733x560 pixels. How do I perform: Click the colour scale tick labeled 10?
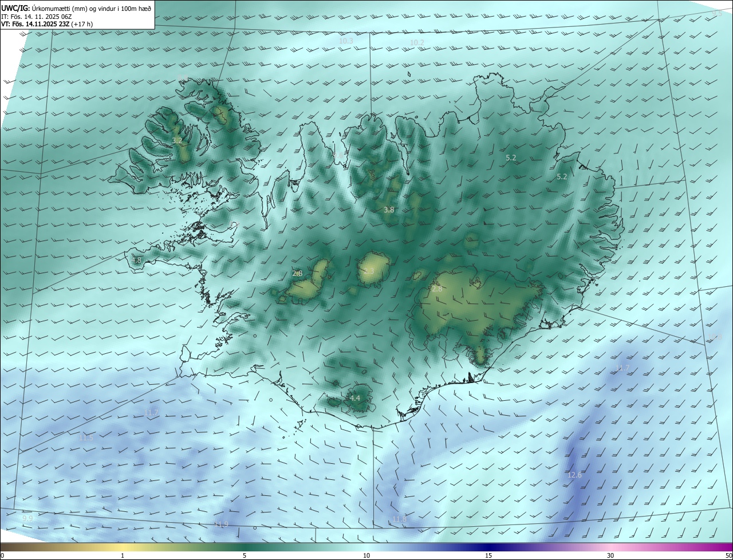(x=366, y=555)
